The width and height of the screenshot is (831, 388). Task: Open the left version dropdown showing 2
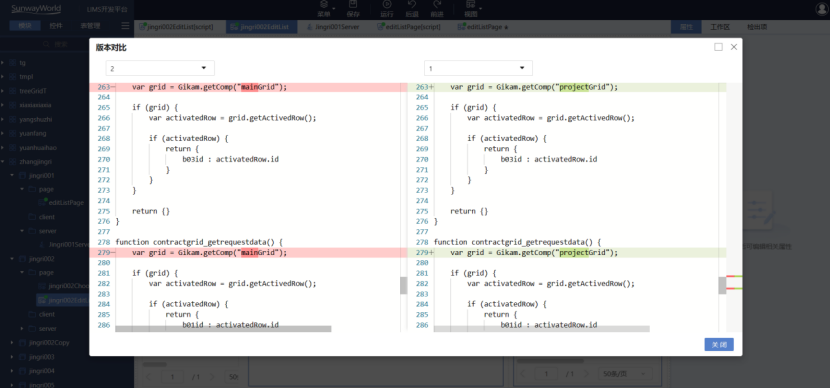[x=160, y=68]
